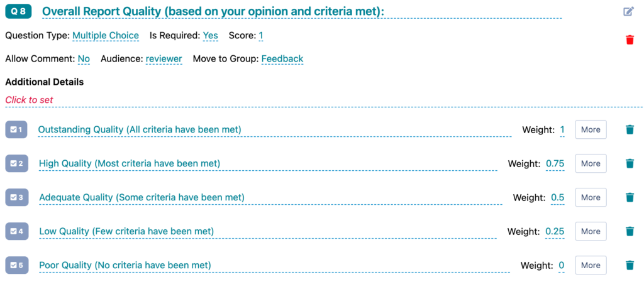
Task: Toggle option 1 checkbox badge
Action: pyautogui.click(x=17, y=129)
